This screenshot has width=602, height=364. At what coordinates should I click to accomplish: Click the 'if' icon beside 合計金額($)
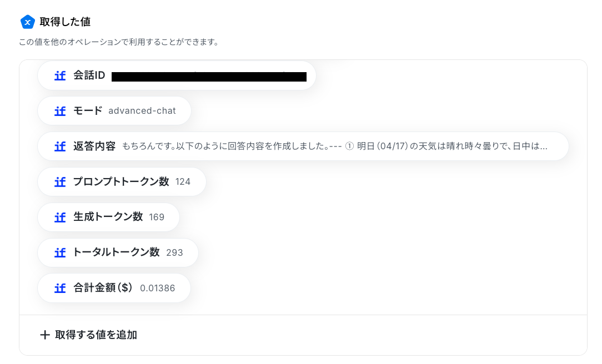click(x=60, y=289)
